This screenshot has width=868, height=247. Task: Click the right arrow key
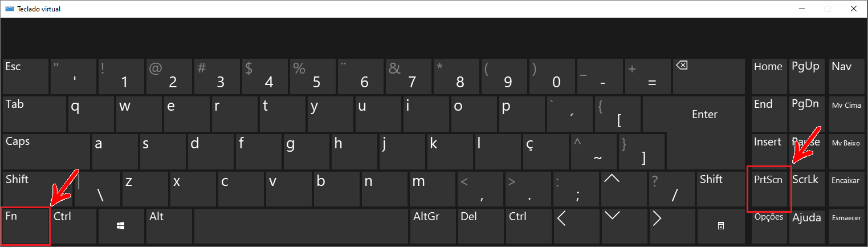659,226
